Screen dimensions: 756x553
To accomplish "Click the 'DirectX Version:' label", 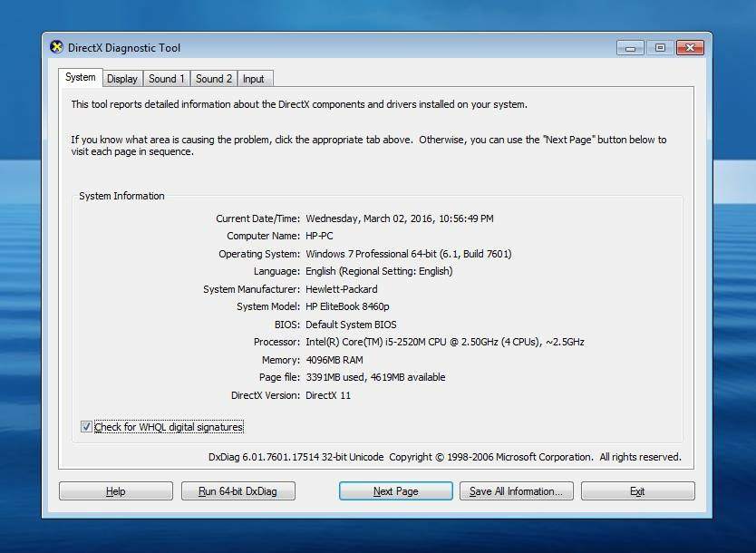I will point(266,395).
